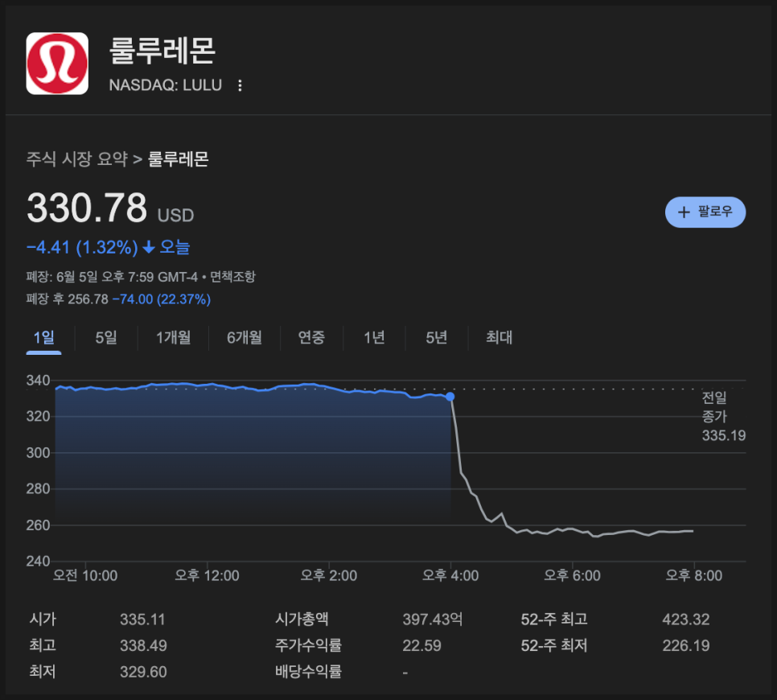The width and height of the screenshot is (777, 700).
Task: Show the 5년 chart range
Action: click(x=437, y=338)
